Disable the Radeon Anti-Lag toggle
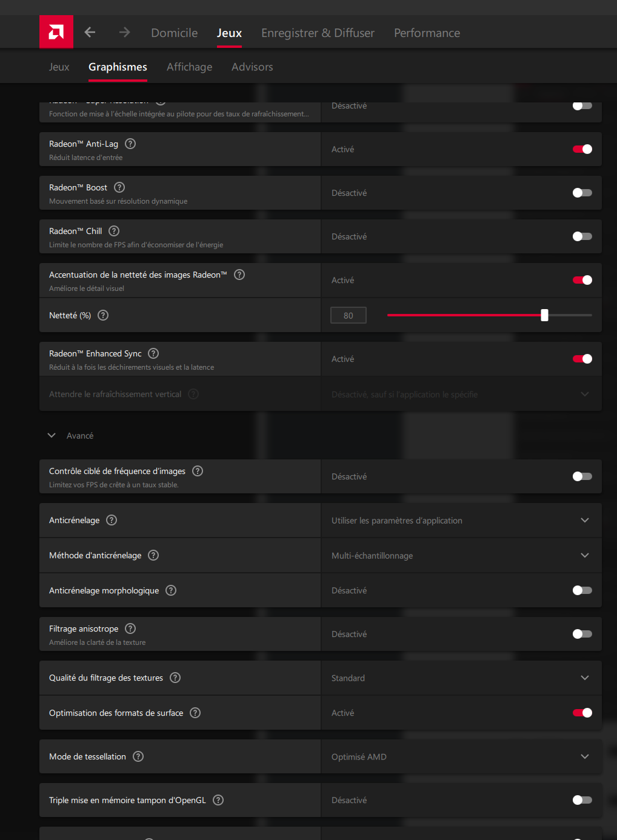Image resolution: width=617 pixels, height=840 pixels. point(582,149)
